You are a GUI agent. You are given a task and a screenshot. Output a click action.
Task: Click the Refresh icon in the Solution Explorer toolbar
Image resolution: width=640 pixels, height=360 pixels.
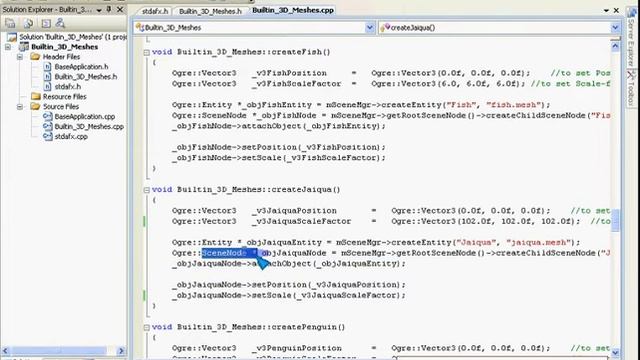28,23
